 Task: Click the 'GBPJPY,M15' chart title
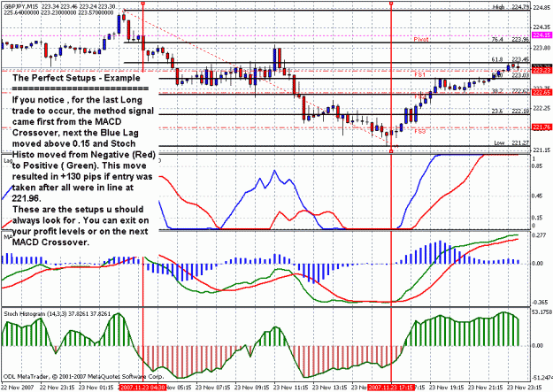tap(20, 7)
